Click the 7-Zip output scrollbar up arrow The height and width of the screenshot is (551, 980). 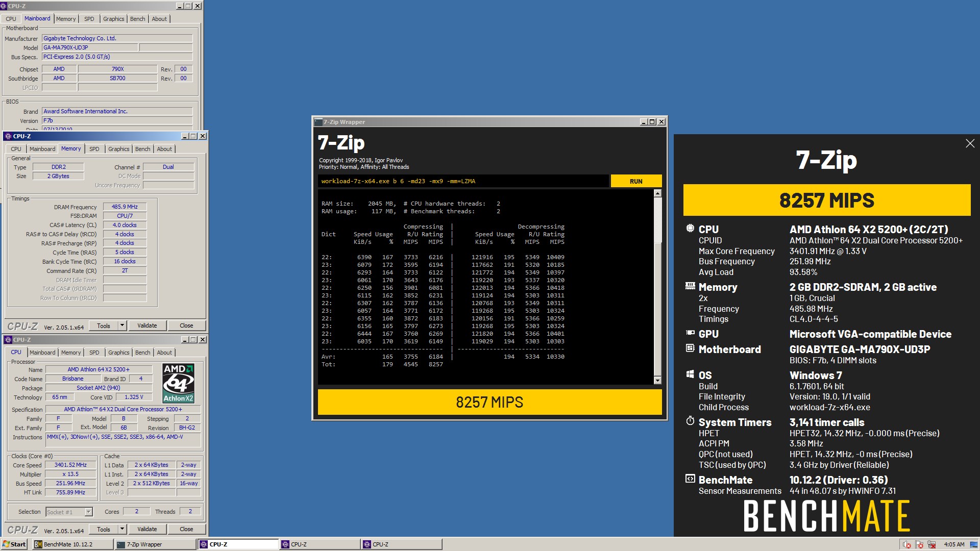tap(657, 193)
